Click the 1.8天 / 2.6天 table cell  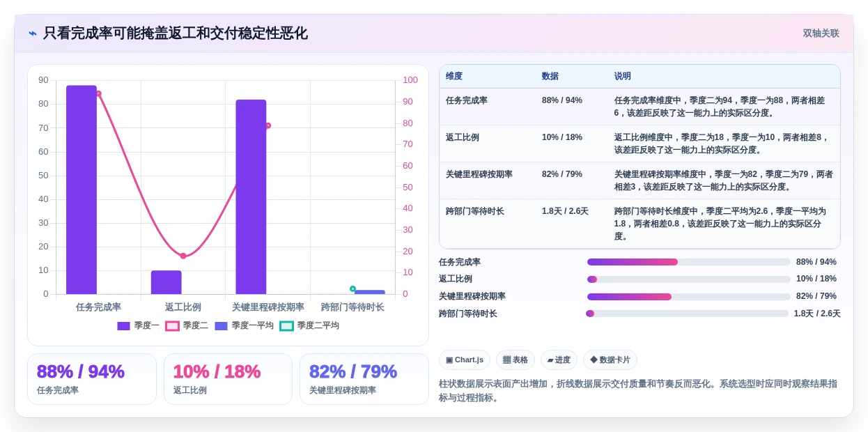565,211
